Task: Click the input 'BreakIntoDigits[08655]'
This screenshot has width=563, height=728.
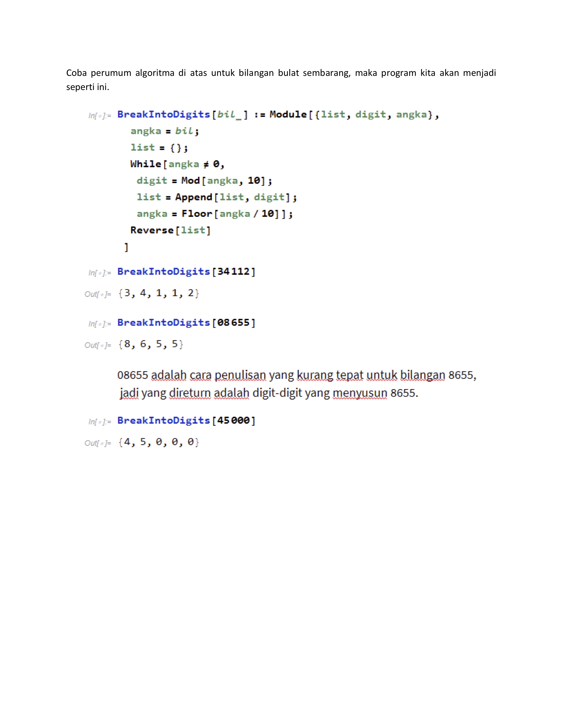Action: 186,323
